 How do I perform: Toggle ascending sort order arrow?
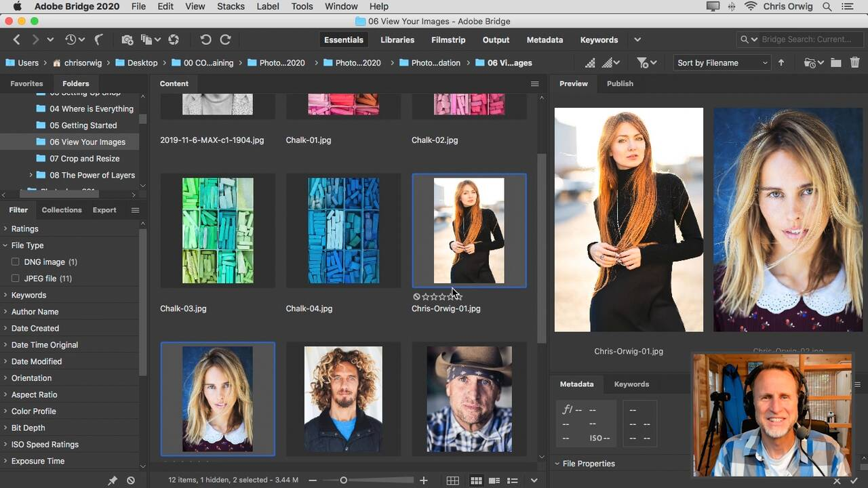click(781, 62)
